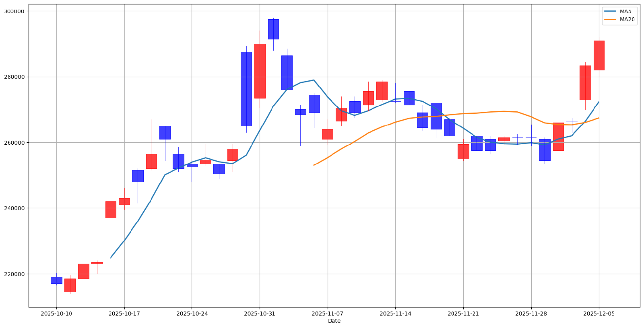
Task: Click the 2025-10-24 x-axis date label
Action: (x=192, y=314)
